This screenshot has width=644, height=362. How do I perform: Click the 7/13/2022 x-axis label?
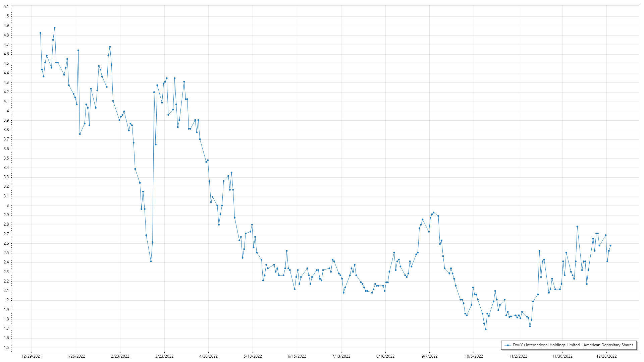pyautogui.click(x=341, y=356)
